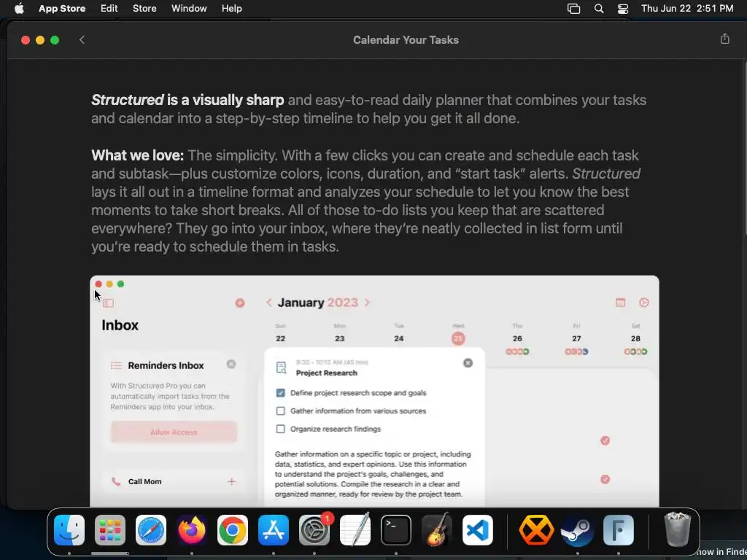Click the Project Research document icon
This screenshot has width=747, height=560.
click(281, 367)
